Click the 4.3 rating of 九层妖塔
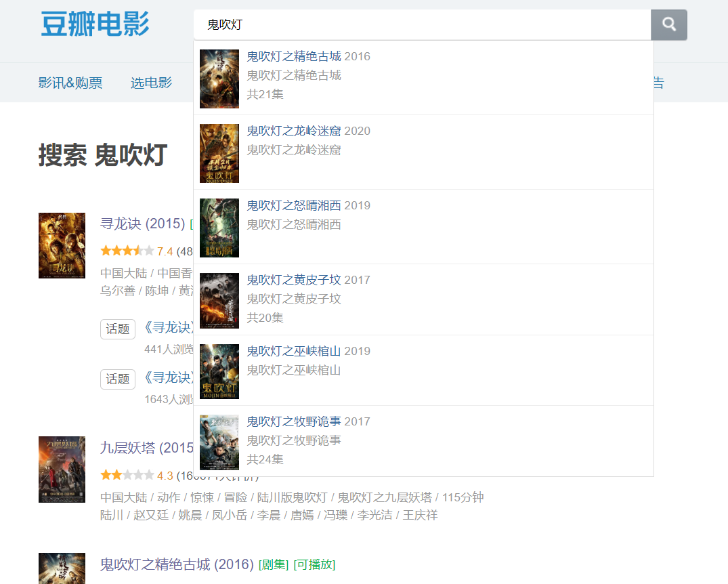This screenshot has width=728, height=584. (x=165, y=476)
